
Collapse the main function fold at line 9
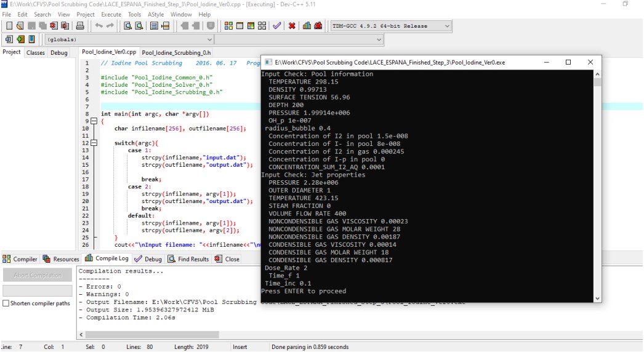click(x=94, y=121)
